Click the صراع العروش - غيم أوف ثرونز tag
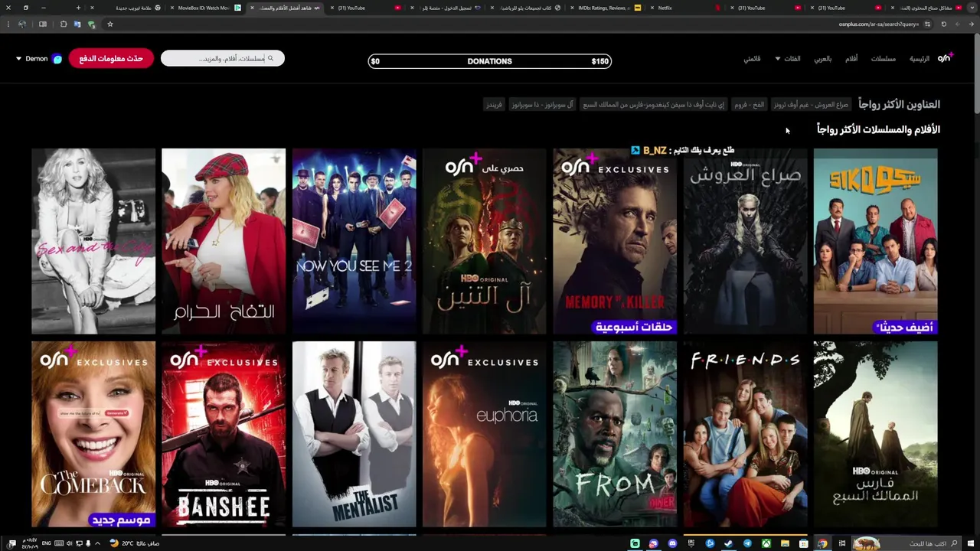Viewport: 980px width, 551px height. (x=811, y=104)
